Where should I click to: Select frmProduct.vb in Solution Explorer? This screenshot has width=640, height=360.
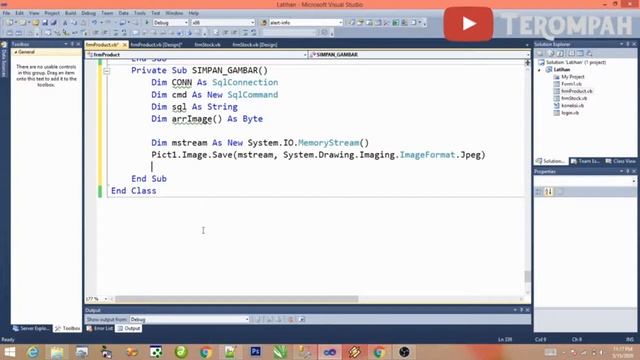tap(577, 91)
